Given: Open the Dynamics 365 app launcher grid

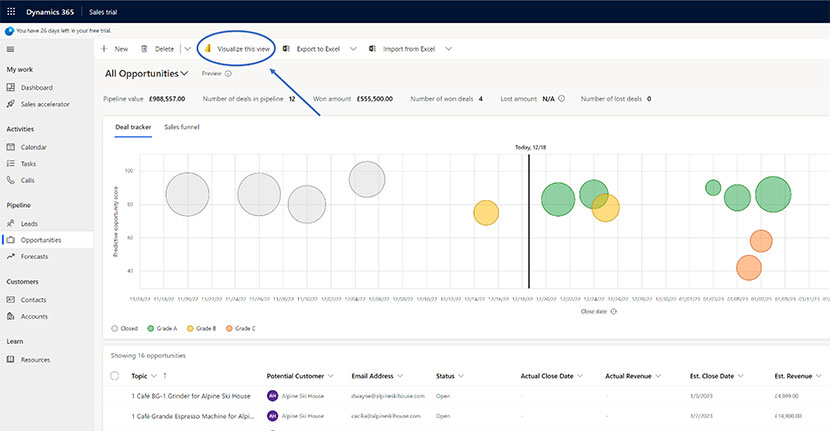Looking at the screenshot, I should click(11, 11).
